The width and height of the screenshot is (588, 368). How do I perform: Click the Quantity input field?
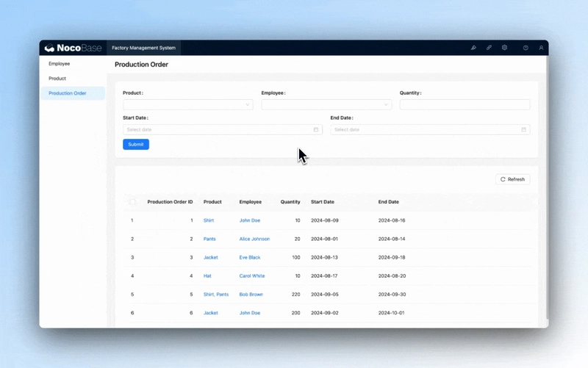465,105
